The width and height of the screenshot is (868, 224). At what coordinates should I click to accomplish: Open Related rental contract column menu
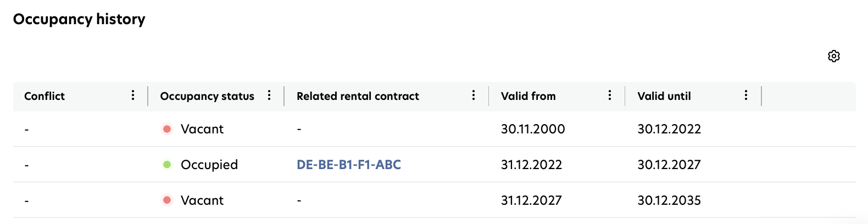click(474, 96)
